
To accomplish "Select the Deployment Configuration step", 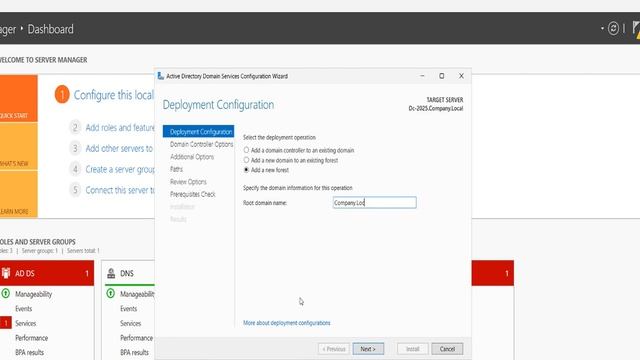I will (199, 131).
